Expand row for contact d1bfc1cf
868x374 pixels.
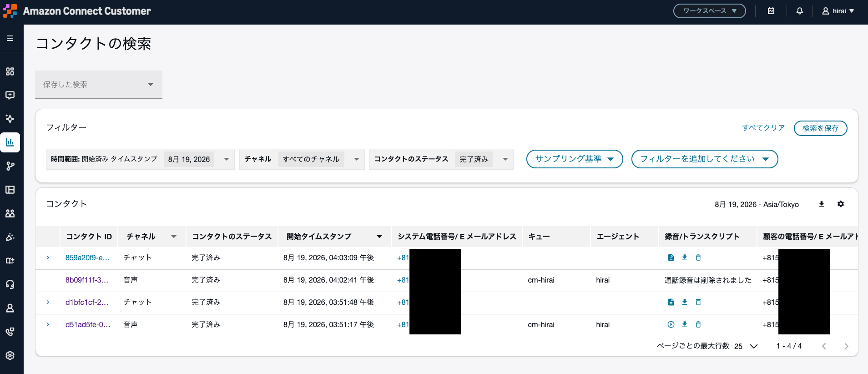(x=48, y=302)
